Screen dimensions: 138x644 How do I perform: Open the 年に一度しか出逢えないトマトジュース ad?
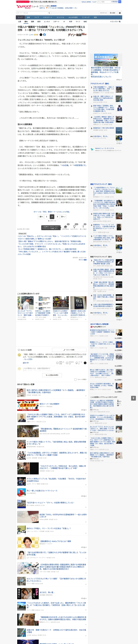[x=42, y=491]
